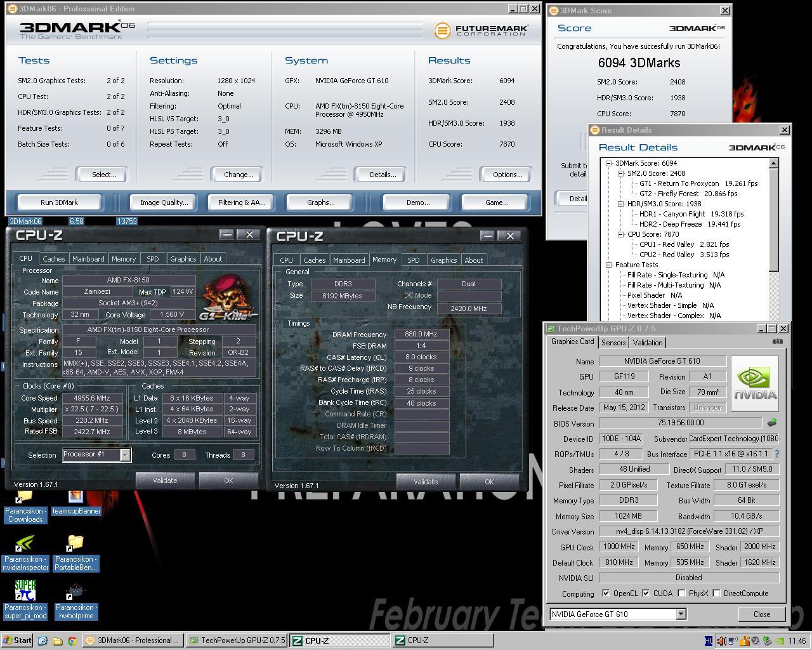Open GPU selector dropdown NVIDIA GeForce GT 610
812x650 pixels.
point(681,614)
